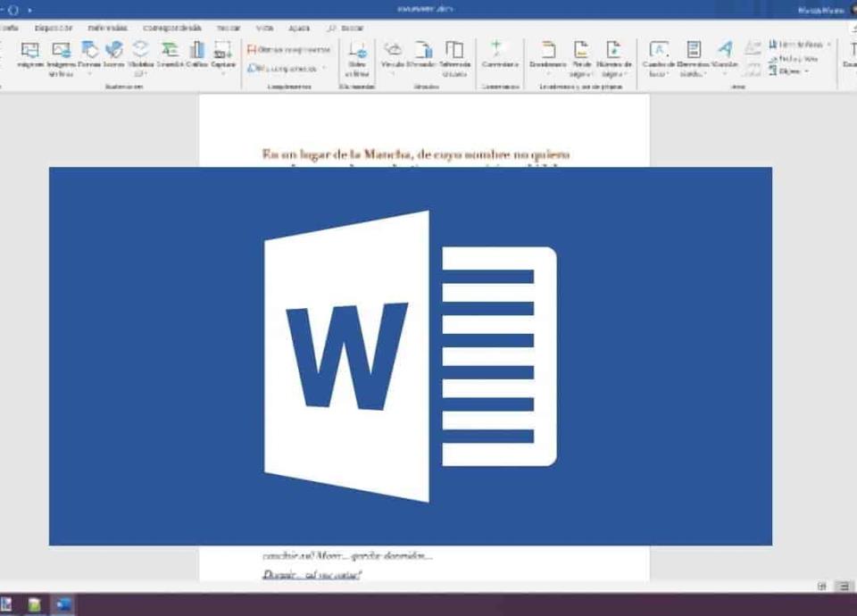857x616 pixels.
Task: Insert a Marcador bookmark
Action: coord(420,54)
